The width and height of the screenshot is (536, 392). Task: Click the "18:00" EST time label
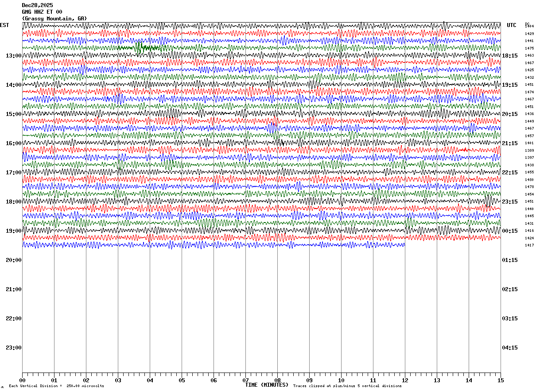(14, 201)
